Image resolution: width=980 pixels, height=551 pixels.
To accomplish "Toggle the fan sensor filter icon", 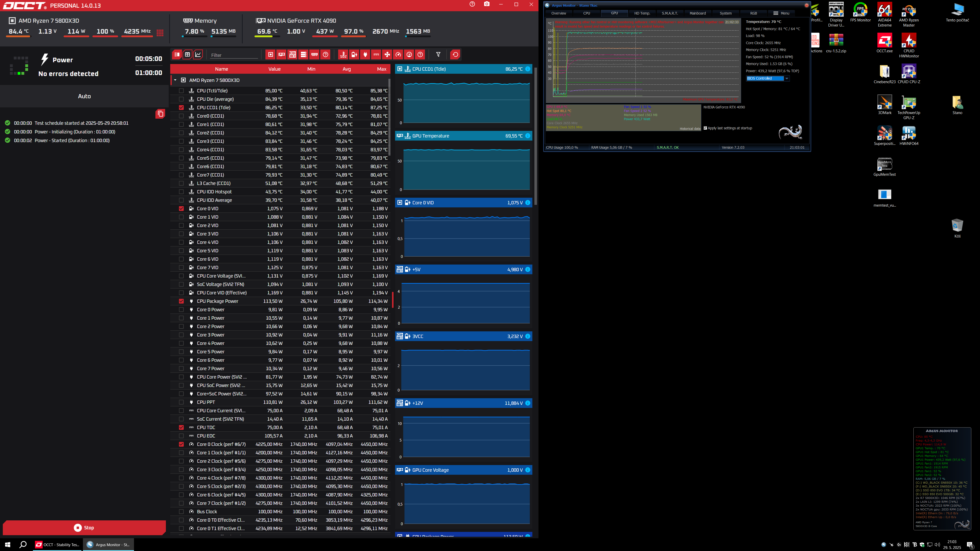I will (387, 55).
